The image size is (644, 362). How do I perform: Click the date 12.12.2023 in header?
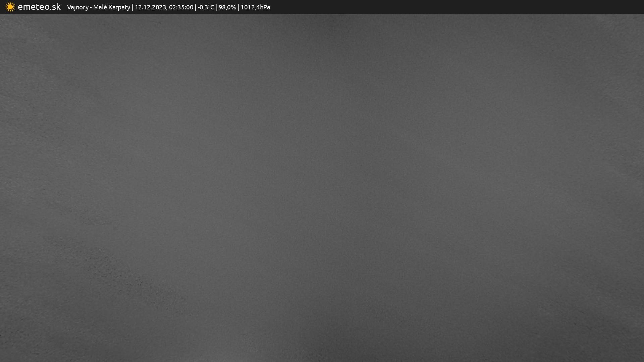[150, 7]
